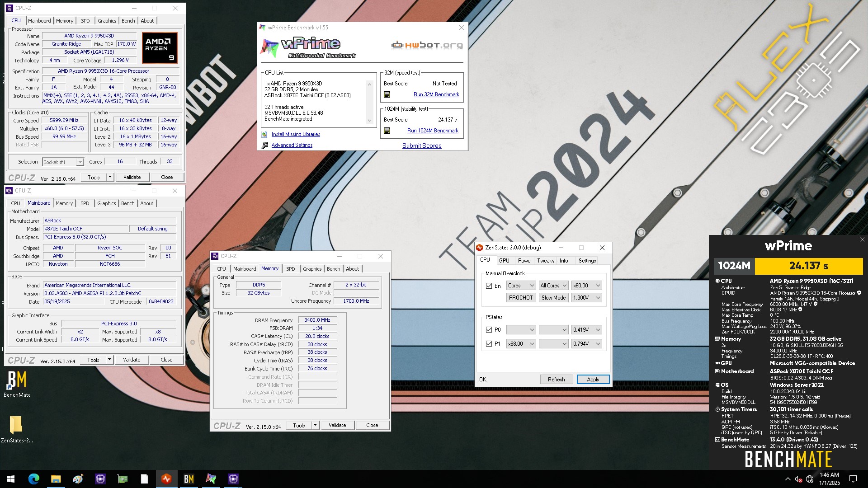The width and height of the screenshot is (868, 488).
Task: Open the Settings tab in ZenStates
Action: [x=587, y=261]
